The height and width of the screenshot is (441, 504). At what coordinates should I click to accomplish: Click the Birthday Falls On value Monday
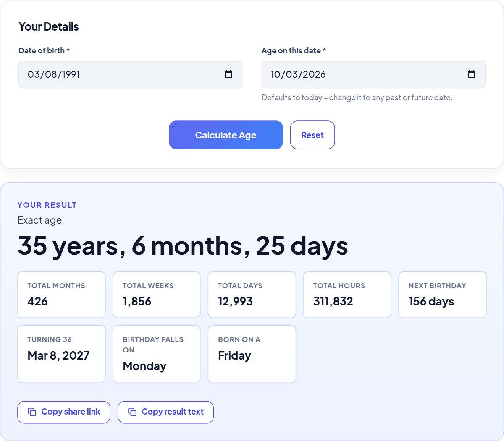coord(144,366)
